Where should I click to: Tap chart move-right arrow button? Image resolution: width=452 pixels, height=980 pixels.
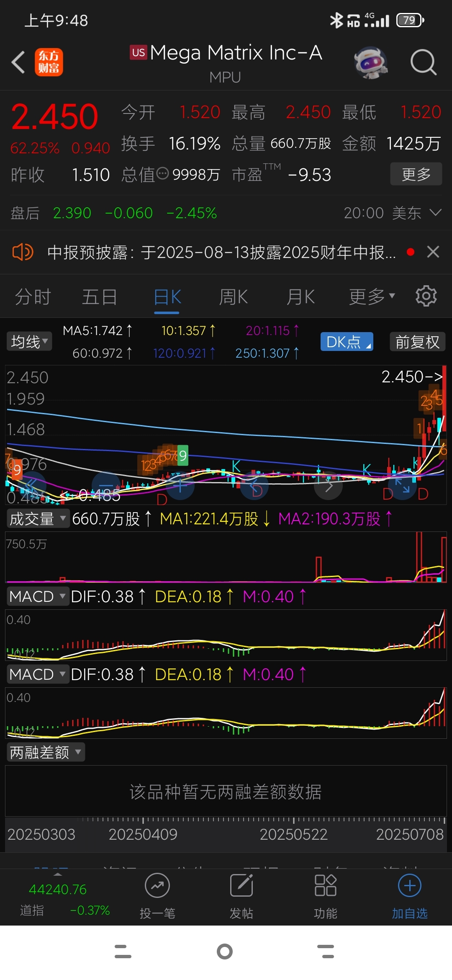(329, 485)
